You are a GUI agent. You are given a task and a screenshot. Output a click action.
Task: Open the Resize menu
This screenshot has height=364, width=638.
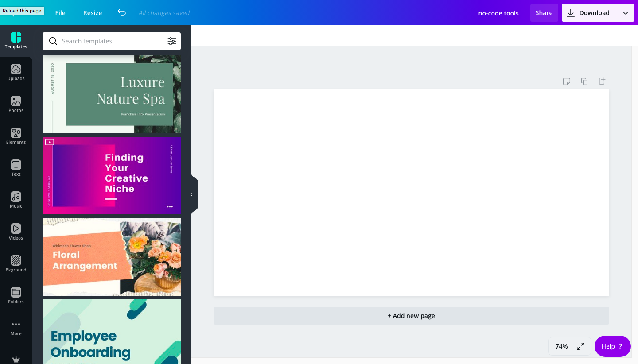(x=93, y=13)
